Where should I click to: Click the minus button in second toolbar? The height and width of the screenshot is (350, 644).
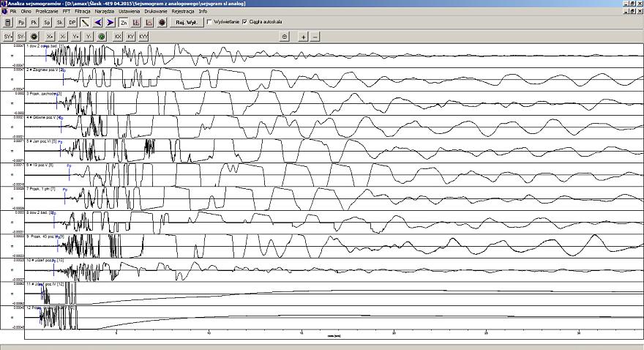pyautogui.click(x=315, y=37)
